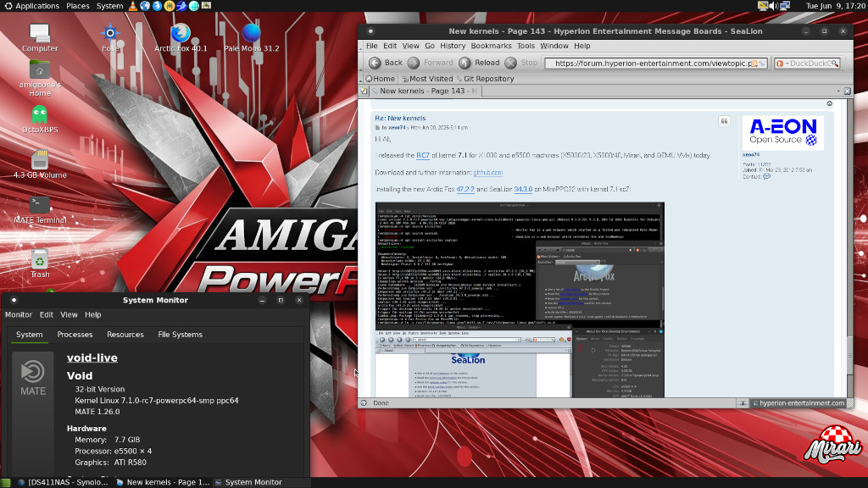Open the File menu in SeaLion
868x488 pixels.
(x=371, y=46)
